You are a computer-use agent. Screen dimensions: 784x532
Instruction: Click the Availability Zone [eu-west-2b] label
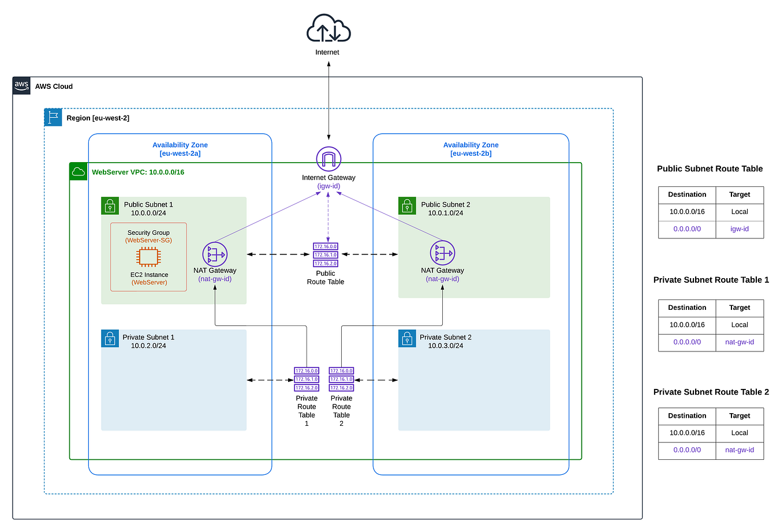(x=471, y=149)
